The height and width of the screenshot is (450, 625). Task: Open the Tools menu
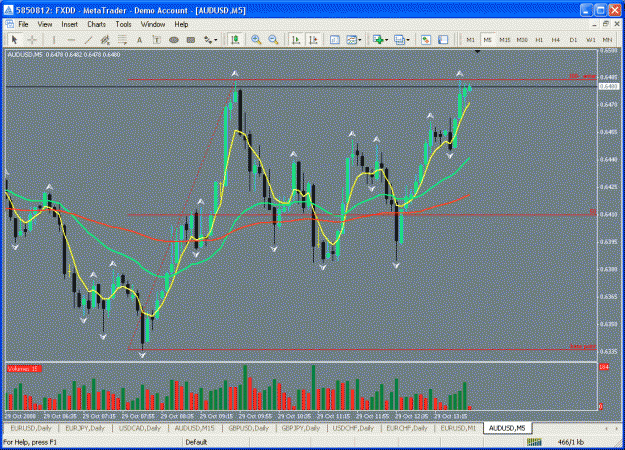coord(123,24)
